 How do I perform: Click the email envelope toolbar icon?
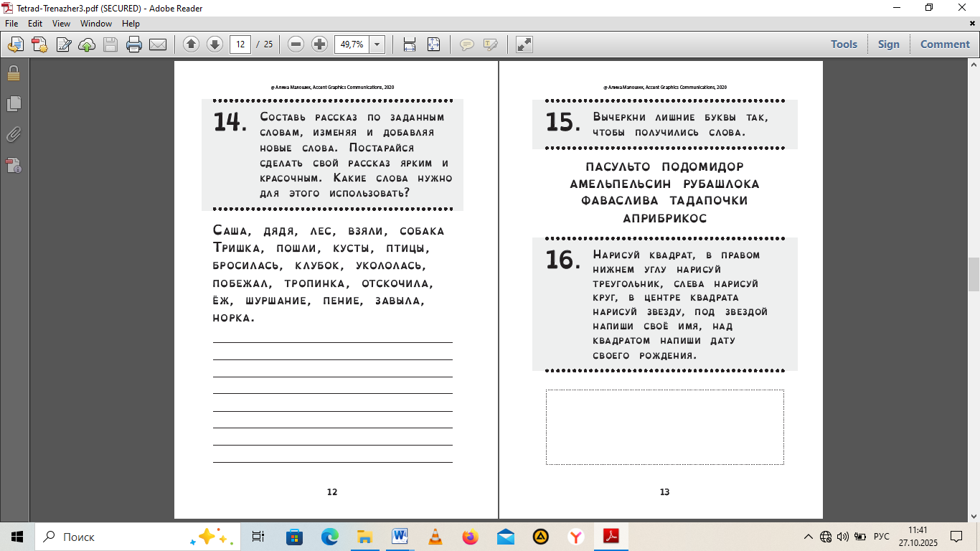pyautogui.click(x=158, y=44)
